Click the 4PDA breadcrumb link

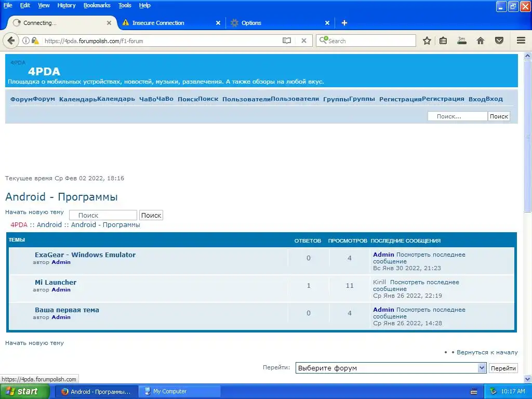tap(19, 224)
